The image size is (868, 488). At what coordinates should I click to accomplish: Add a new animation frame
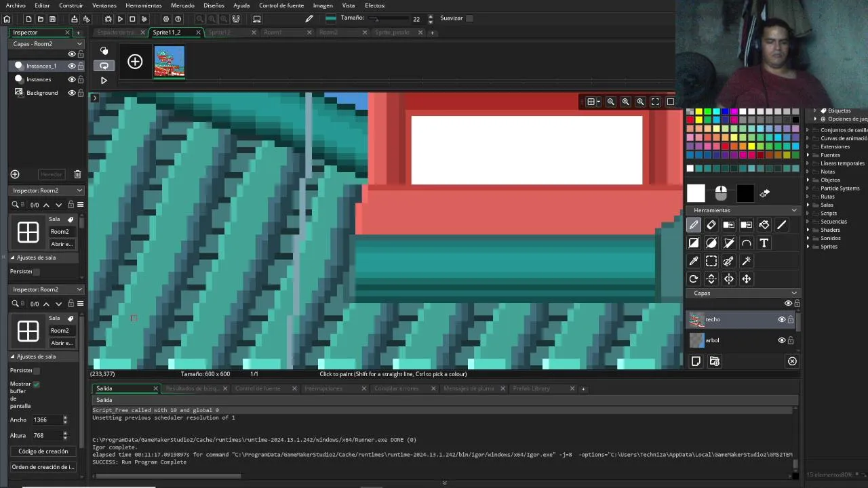pyautogui.click(x=135, y=62)
